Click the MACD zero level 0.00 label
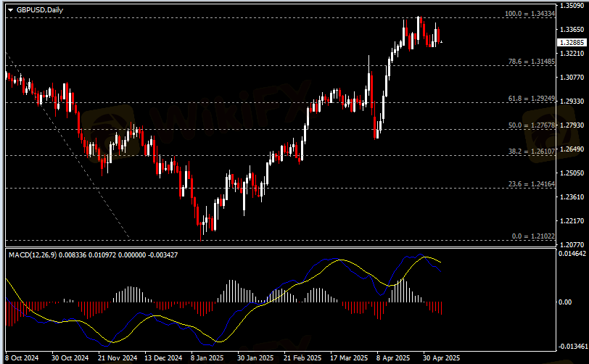 point(564,302)
